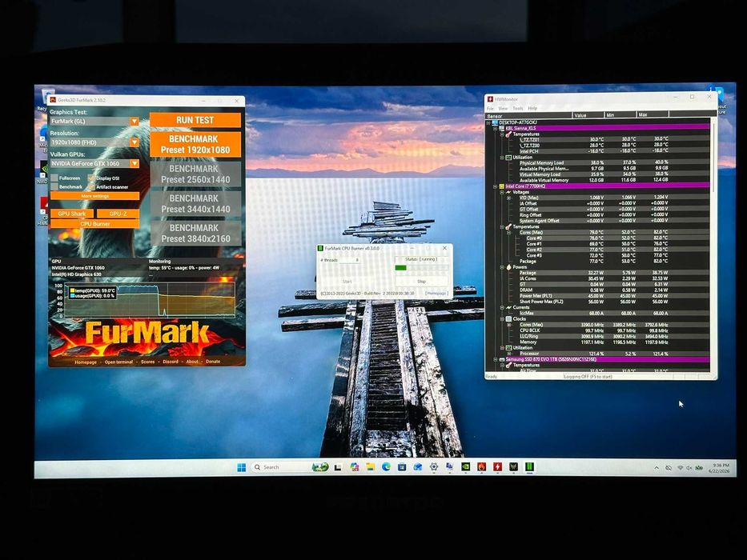Click the FurMark title bar app icon
747x560 pixels.
pyautogui.click(x=53, y=100)
